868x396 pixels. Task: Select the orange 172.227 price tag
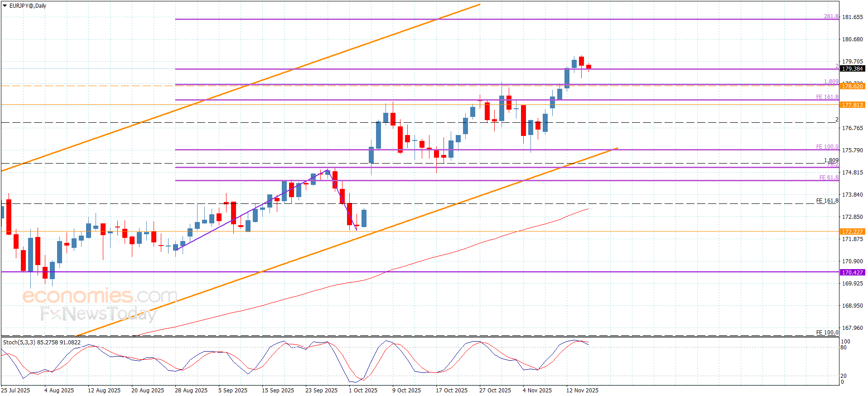tap(852, 232)
